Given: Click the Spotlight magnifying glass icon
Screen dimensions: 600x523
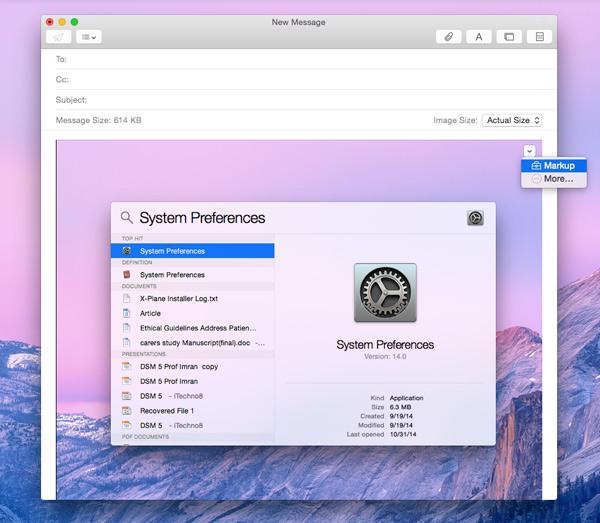Looking at the screenshot, I should click(x=127, y=218).
